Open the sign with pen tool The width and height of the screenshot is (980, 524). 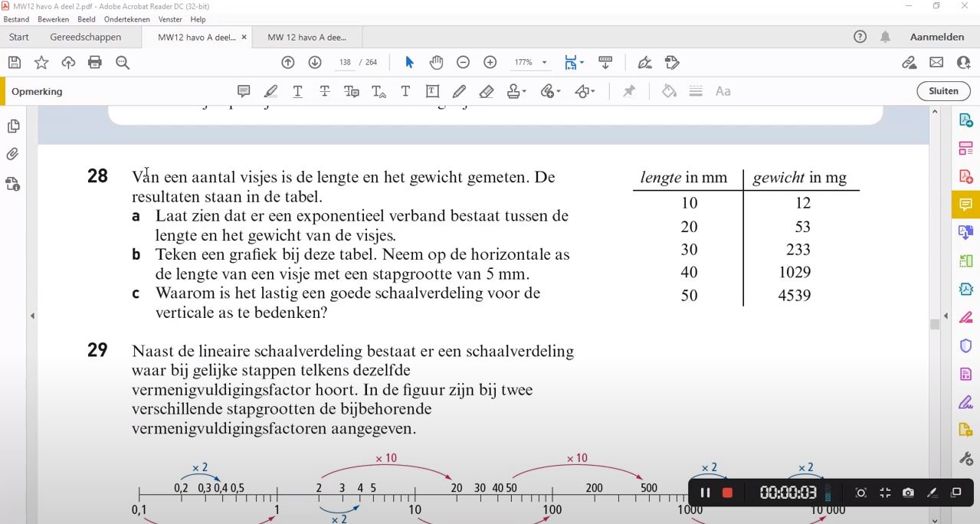tap(645, 63)
